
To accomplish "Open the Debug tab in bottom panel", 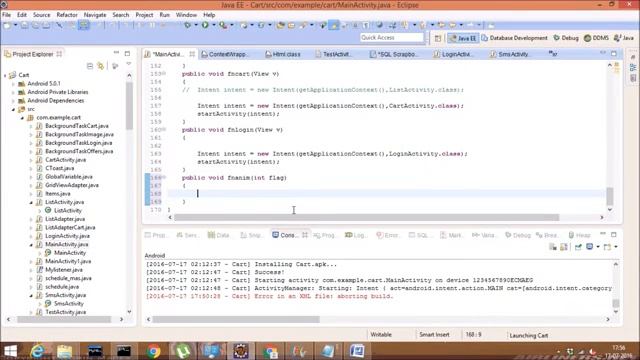I will [x=518, y=235].
